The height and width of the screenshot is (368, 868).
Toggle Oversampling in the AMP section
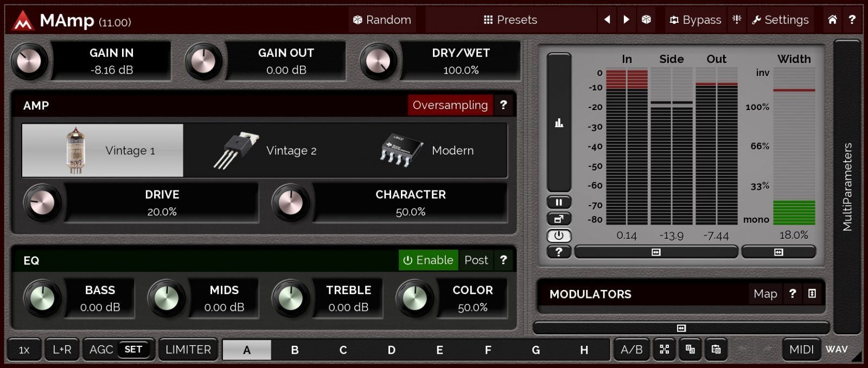point(450,105)
